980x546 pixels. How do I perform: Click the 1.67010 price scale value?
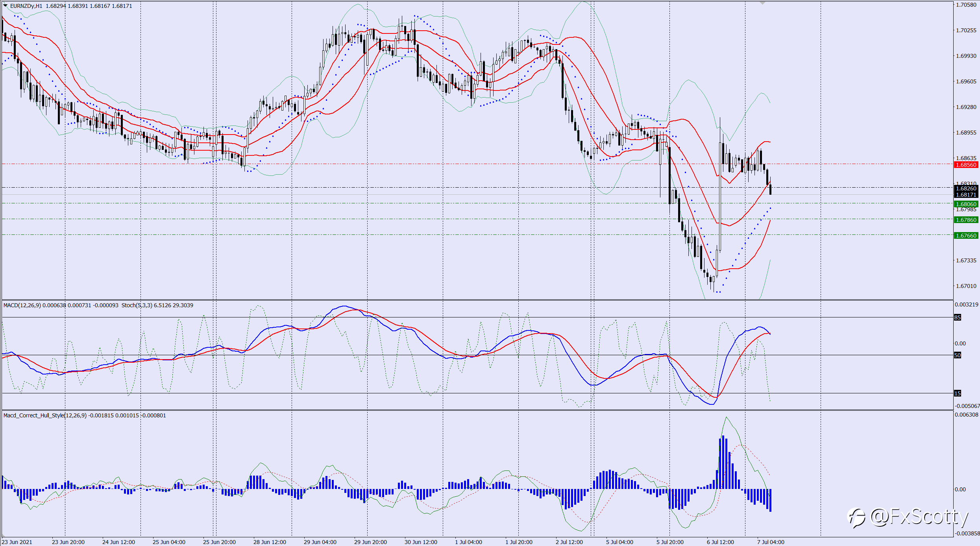[x=966, y=286]
